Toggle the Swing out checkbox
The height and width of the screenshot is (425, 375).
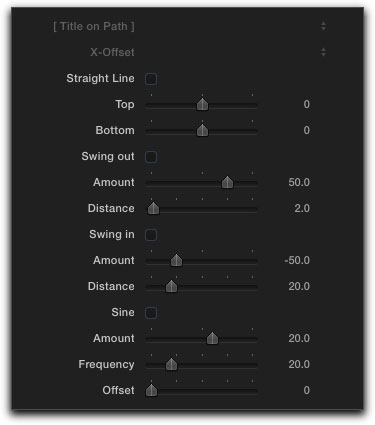[x=151, y=157]
